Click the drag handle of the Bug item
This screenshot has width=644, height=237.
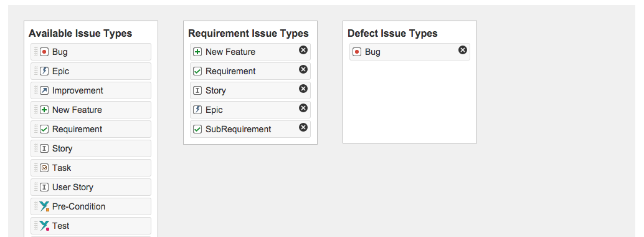pyautogui.click(x=36, y=52)
